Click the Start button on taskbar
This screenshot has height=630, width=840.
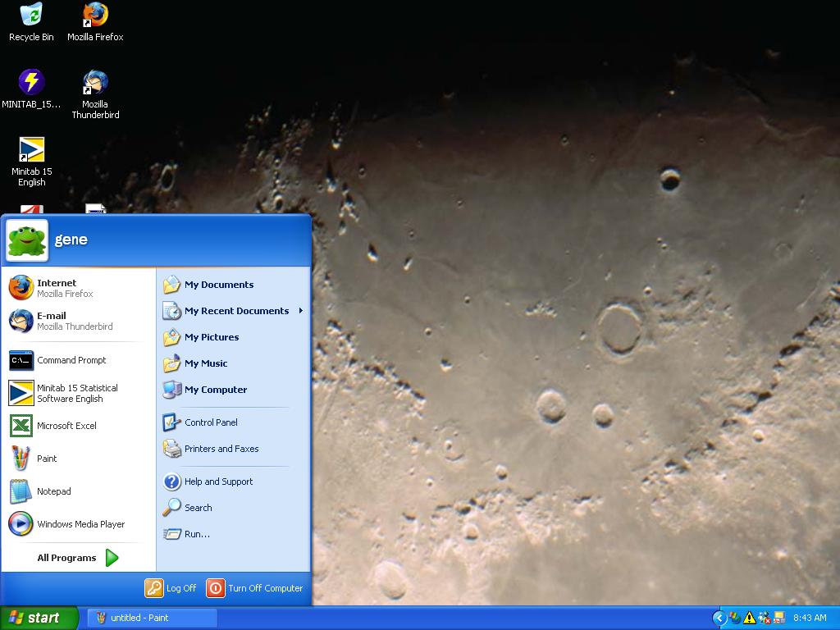click(39, 618)
